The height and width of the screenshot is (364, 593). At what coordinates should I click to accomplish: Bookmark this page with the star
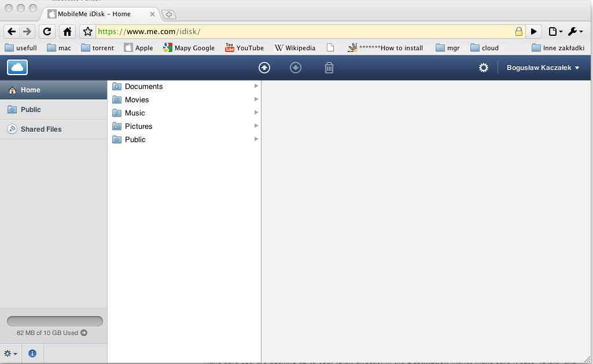88,31
